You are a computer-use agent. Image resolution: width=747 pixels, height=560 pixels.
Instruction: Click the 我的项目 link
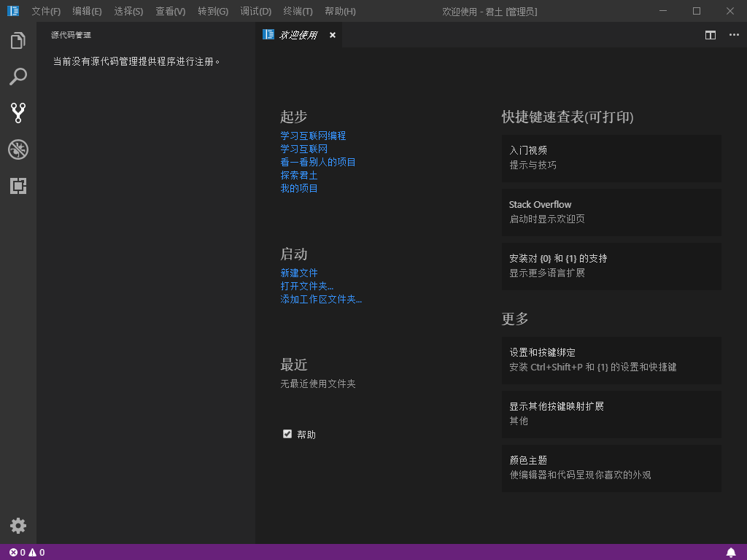point(299,188)
